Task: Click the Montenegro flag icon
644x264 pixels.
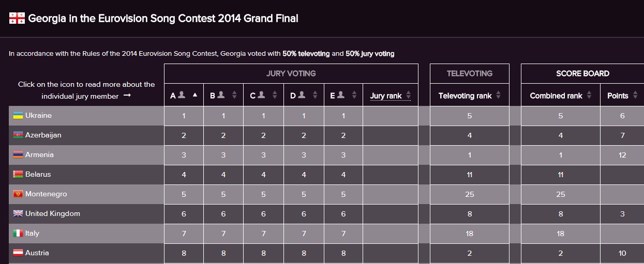Action: (x=19, y=194)
